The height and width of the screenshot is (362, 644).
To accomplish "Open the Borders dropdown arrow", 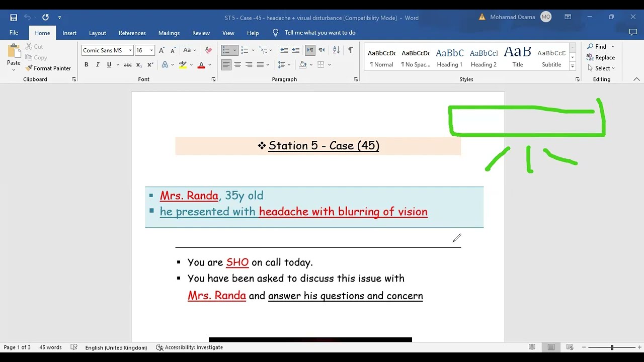I will [329, 65].
